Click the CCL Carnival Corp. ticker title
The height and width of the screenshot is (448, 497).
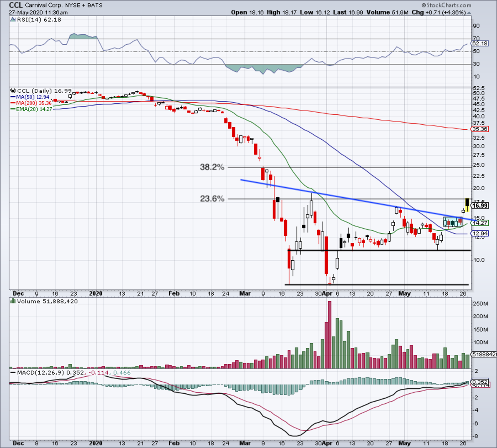[56, 5]
